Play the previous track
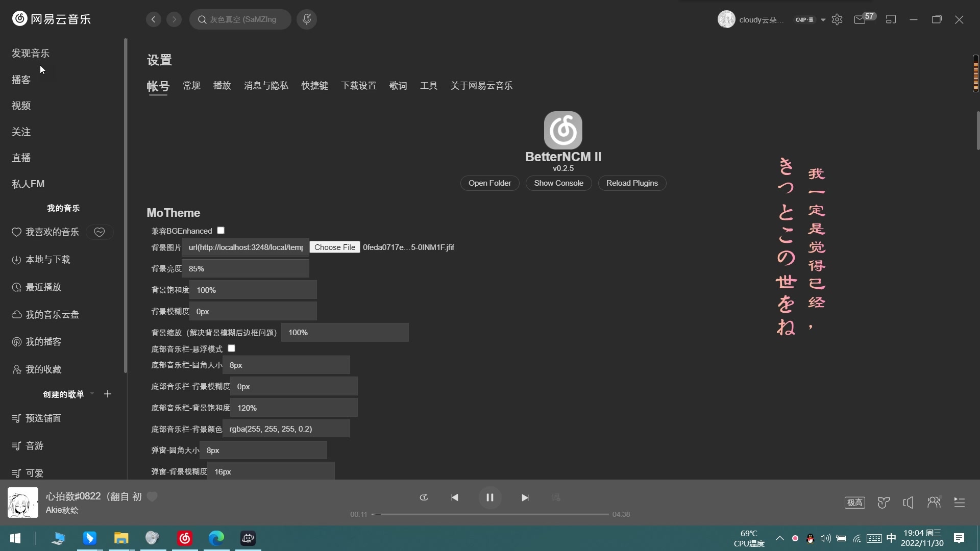 (454, 497)
